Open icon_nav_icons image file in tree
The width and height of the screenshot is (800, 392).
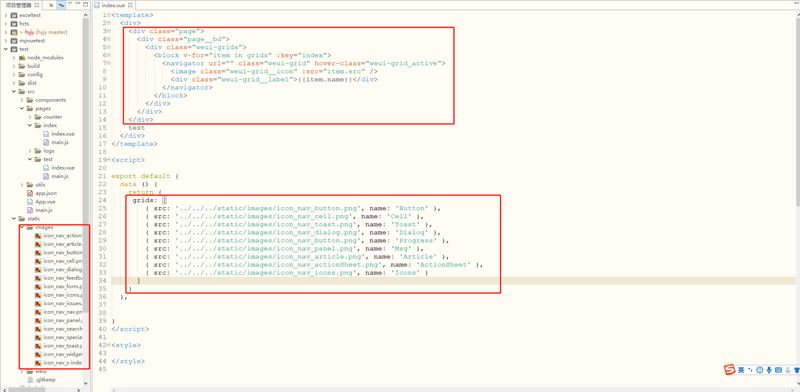(63, 295)
